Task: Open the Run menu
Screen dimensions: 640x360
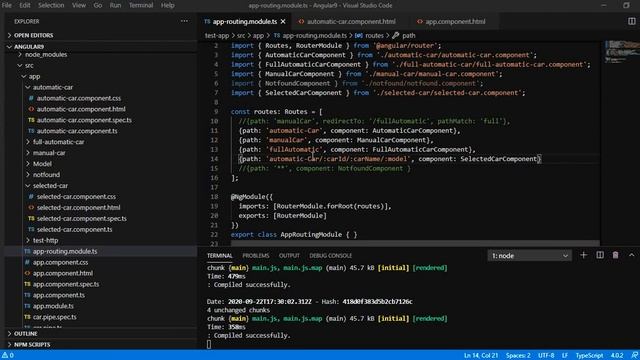Action: click(116, 5)
